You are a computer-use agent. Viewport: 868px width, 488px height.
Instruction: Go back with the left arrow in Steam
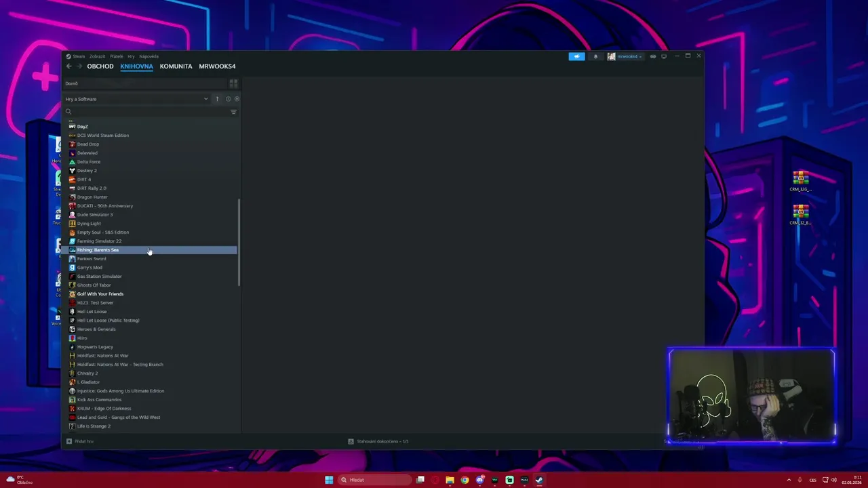pyautogui.click(x=68, y=66)
